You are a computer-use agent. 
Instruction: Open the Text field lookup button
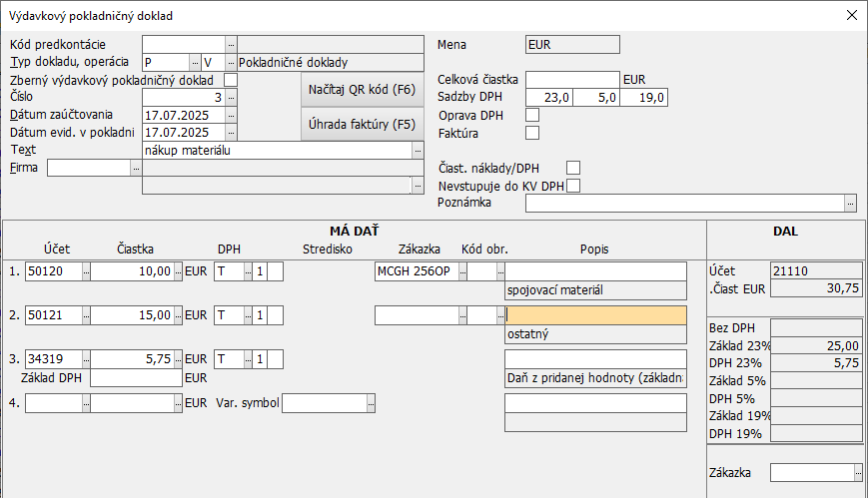418,150
